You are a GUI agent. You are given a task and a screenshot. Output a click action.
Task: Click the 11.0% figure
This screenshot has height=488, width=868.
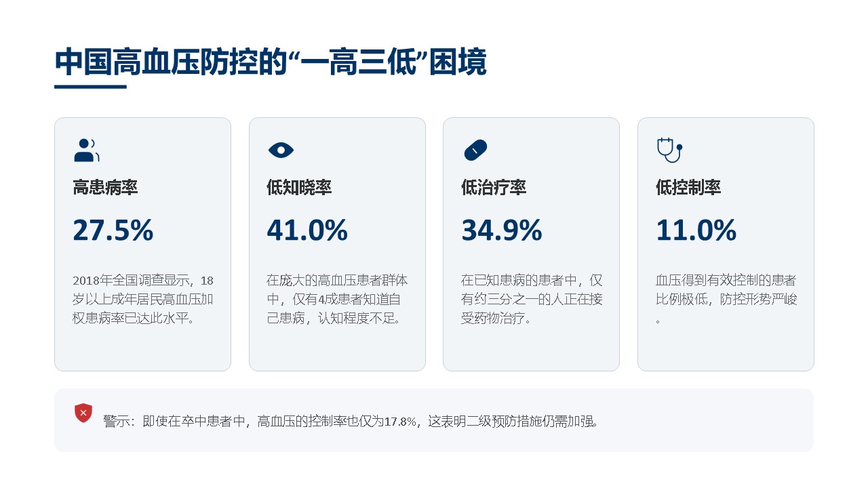click(696, 230)
